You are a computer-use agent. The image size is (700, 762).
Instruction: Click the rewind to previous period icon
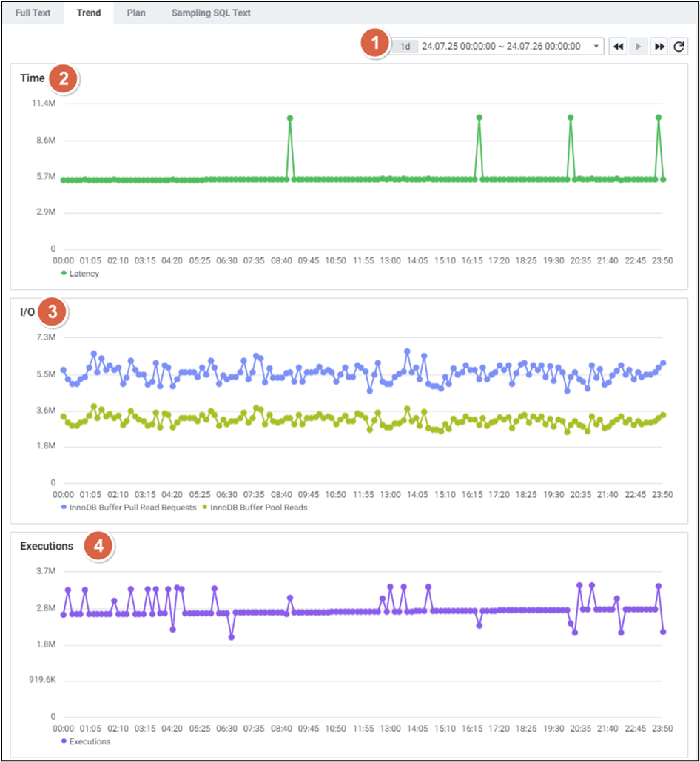(618, 47)
